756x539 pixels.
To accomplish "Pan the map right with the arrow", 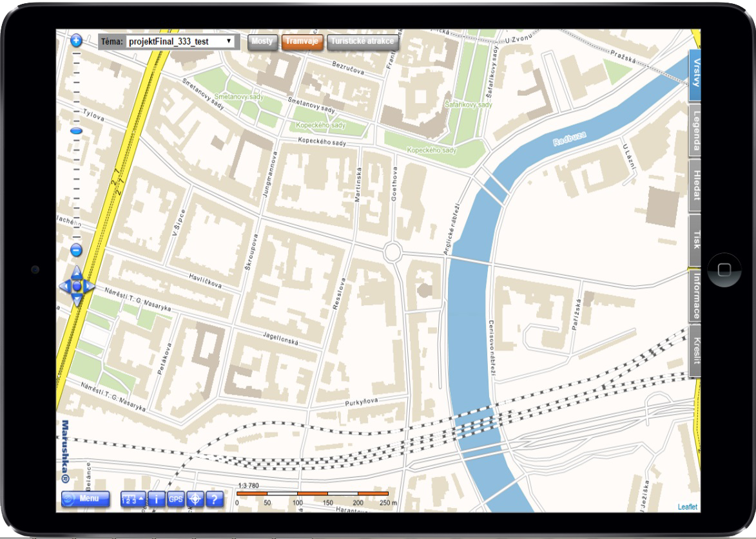I will coord(90,287).
